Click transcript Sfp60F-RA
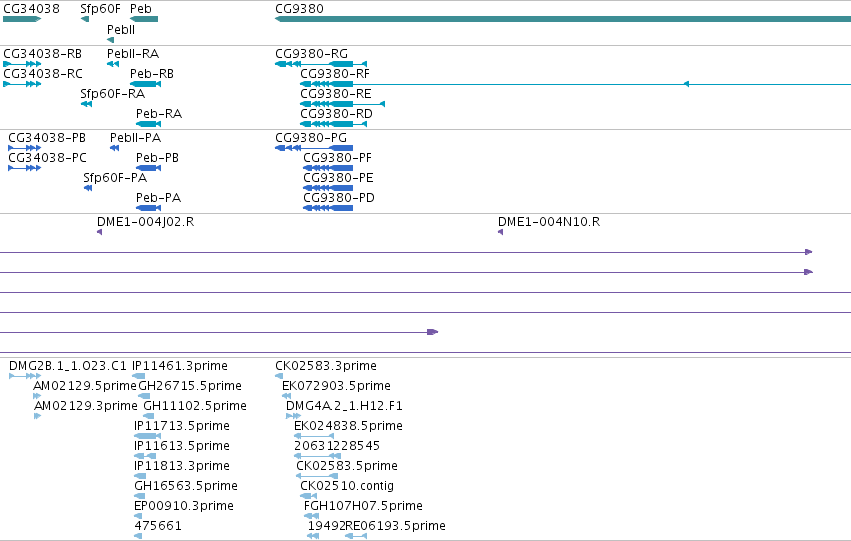851x541 pixels. (x=112, y=94)
